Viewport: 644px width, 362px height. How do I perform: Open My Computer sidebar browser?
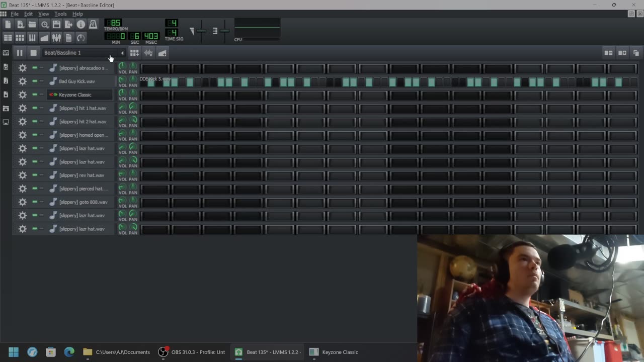[6, 122]
